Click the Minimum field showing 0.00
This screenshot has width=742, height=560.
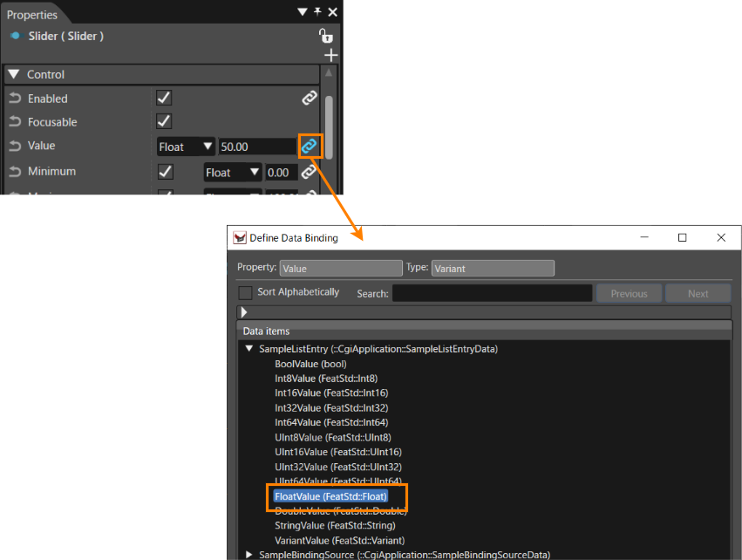281,173
